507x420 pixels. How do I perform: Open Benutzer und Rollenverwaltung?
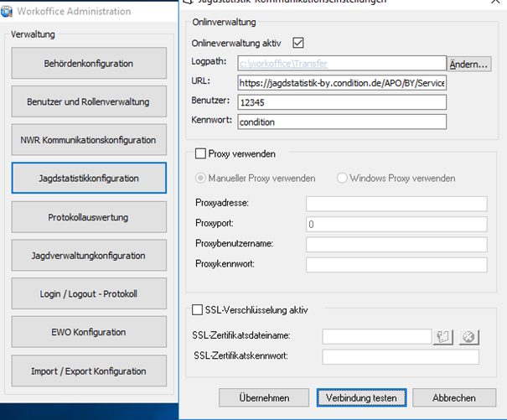(88, 101)
